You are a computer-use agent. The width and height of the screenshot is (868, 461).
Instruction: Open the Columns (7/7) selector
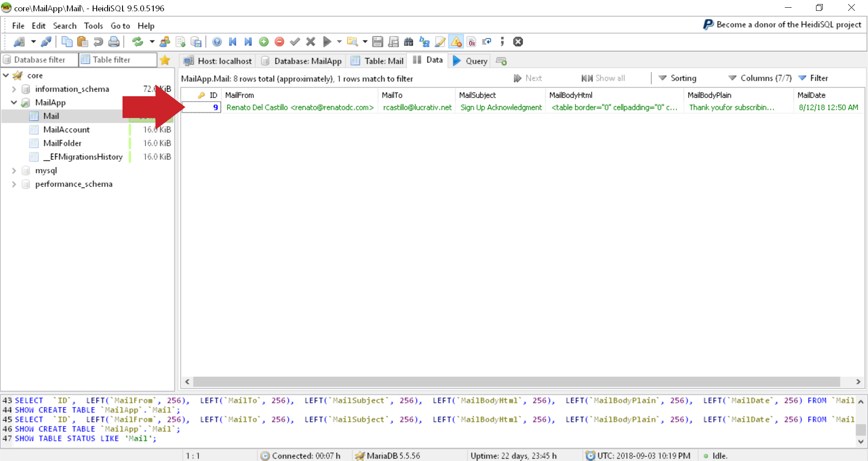(x=759, y=78)
